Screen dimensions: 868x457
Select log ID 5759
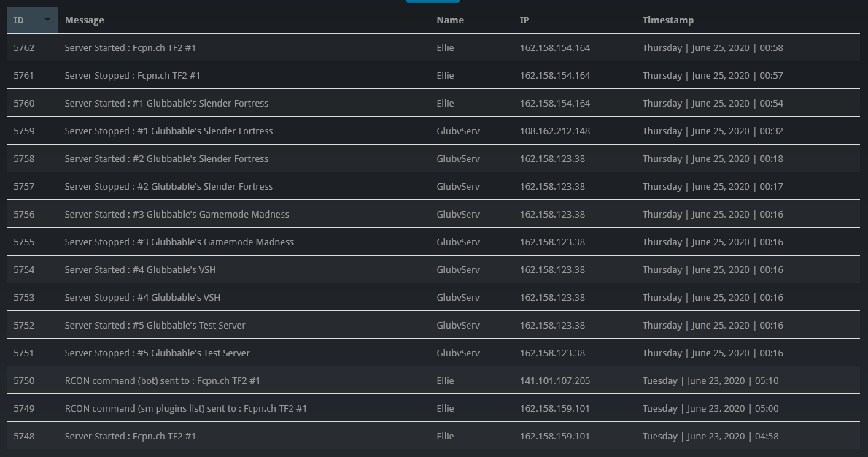[x=24, y=131]
